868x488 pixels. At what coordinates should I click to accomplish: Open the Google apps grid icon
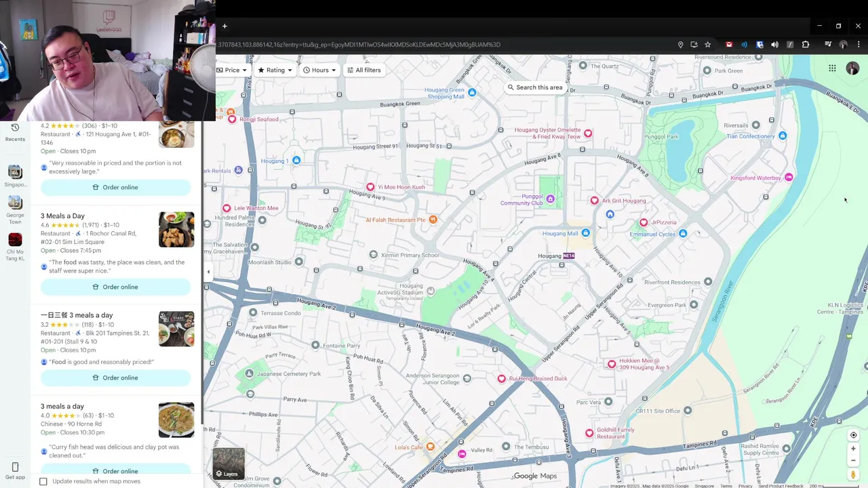pos(832,68)
